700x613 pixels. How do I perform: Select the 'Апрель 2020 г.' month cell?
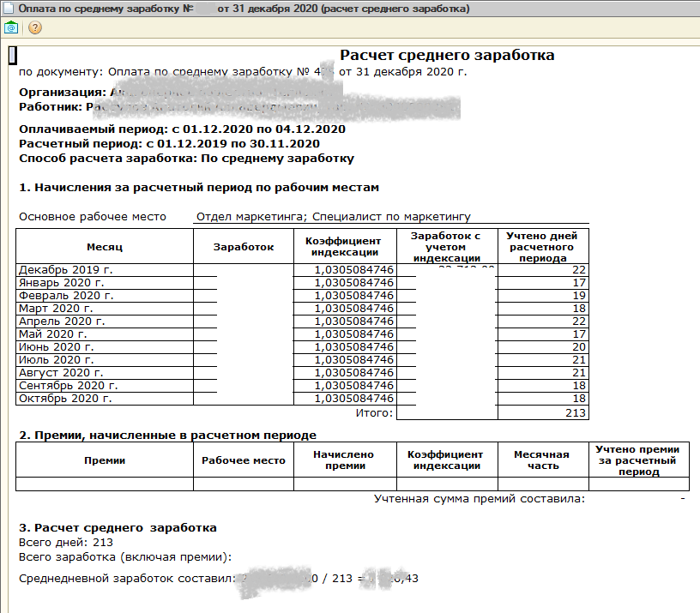[x=105, y=322]
